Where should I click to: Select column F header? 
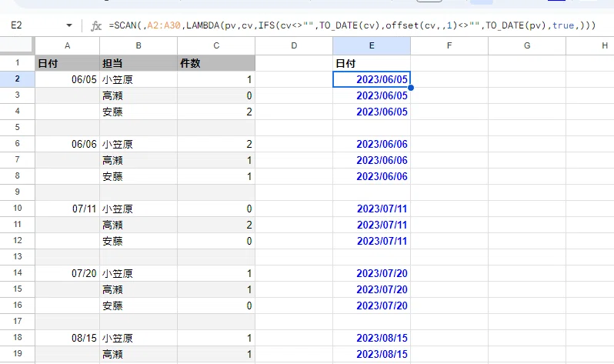(x=449, y=46)
